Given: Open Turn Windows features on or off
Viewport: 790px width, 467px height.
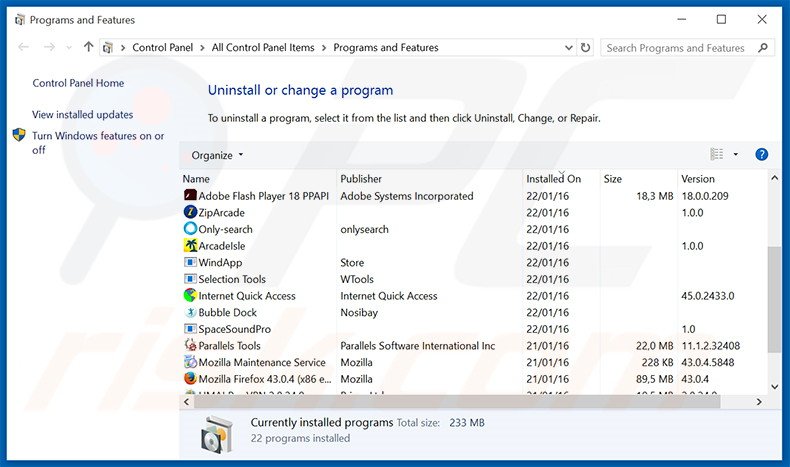Looking at the screenshot, I should click(x=98, y=143).
